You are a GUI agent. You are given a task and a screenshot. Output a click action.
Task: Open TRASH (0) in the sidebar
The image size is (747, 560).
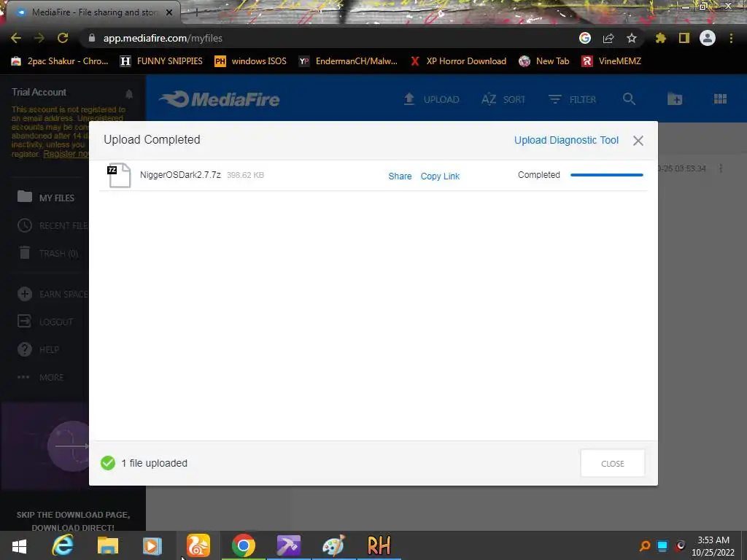[47, 253]
